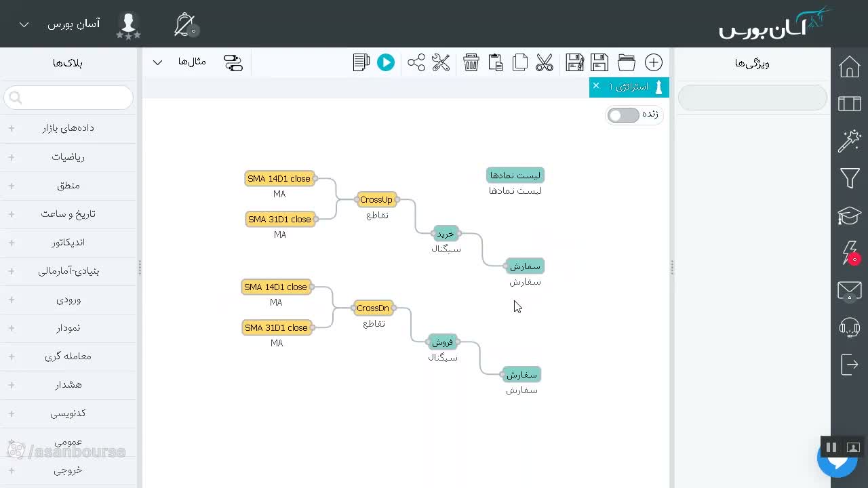Expand the داده‌های بازار blocks category
This screenshot has width=868, height=488.
point(68,127)
